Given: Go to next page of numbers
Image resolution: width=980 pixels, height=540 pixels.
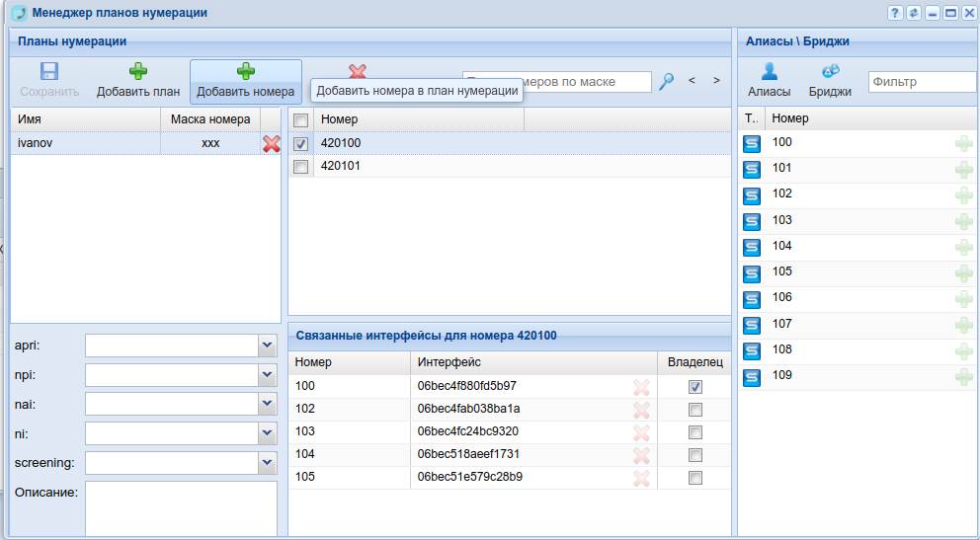Looking at the screenshot, I should pyautogui.click(x=716, y=80).
